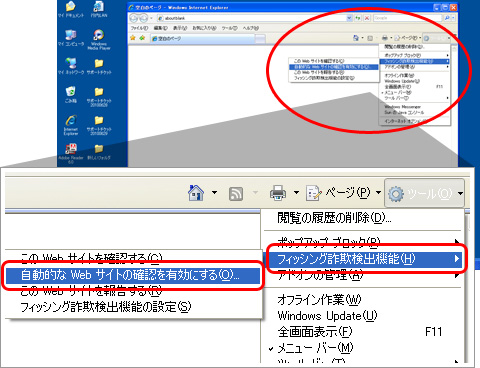Click the about:blank address bar field
Screen dimensions: 480x368
[x=252, y=18]
